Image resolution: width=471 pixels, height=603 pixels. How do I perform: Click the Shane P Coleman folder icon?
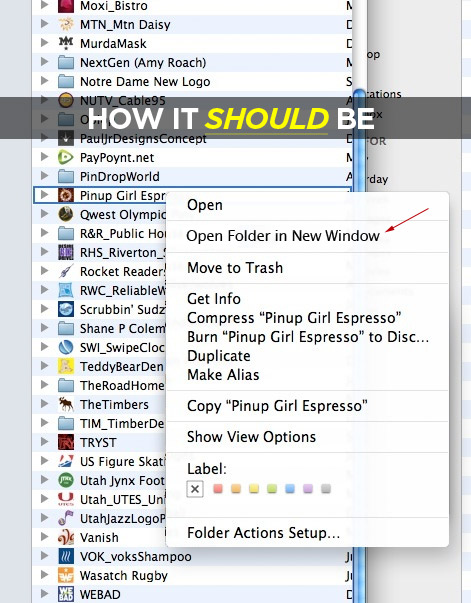[x=66, y=328]
